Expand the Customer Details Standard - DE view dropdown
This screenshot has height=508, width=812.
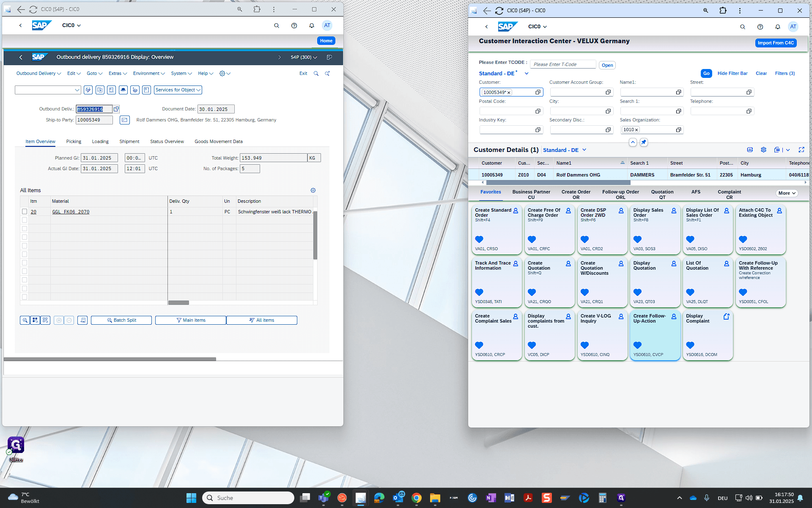[x=584, y=150]
